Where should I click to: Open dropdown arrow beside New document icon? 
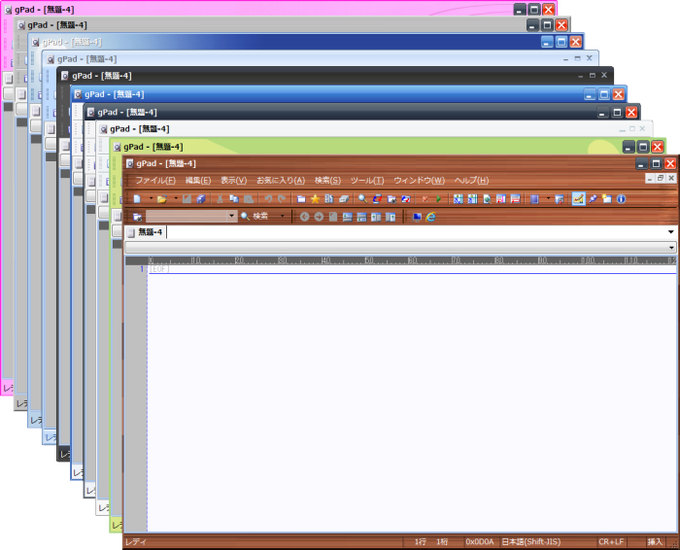[150, 199]
